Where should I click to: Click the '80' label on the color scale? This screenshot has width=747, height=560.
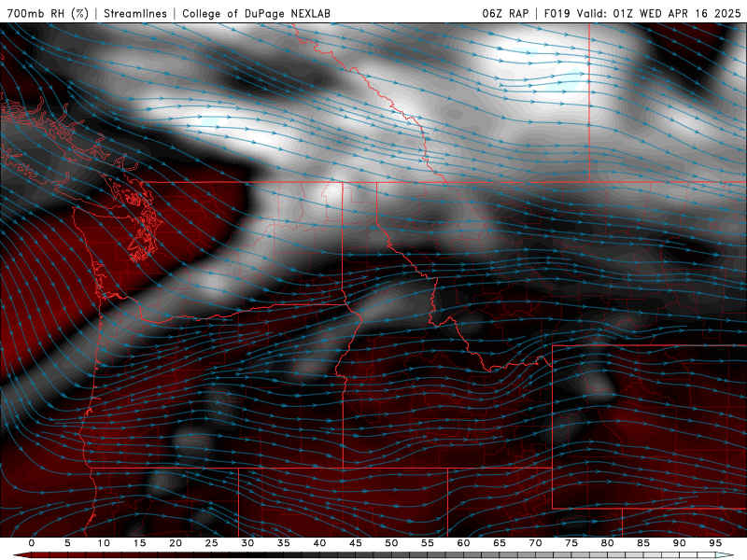tap(607, 543)
